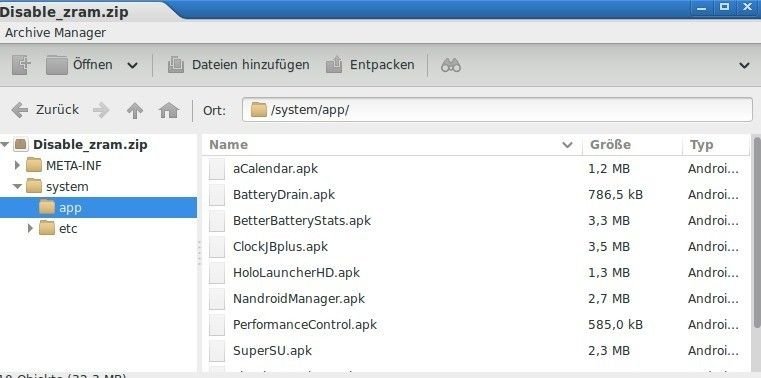Expand the etc folder triangle
The width and height of the screenshot is (761, 378).
tap(30, 228)
